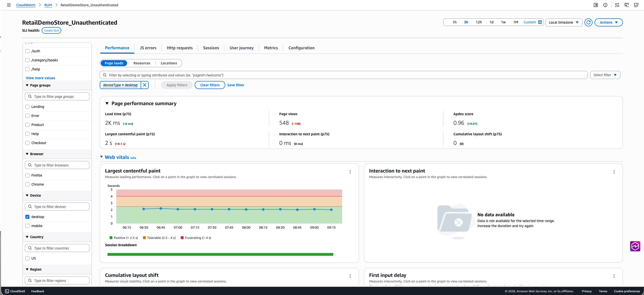
Task: Click the Clear filters button
Action: click(x=210, y=85)
